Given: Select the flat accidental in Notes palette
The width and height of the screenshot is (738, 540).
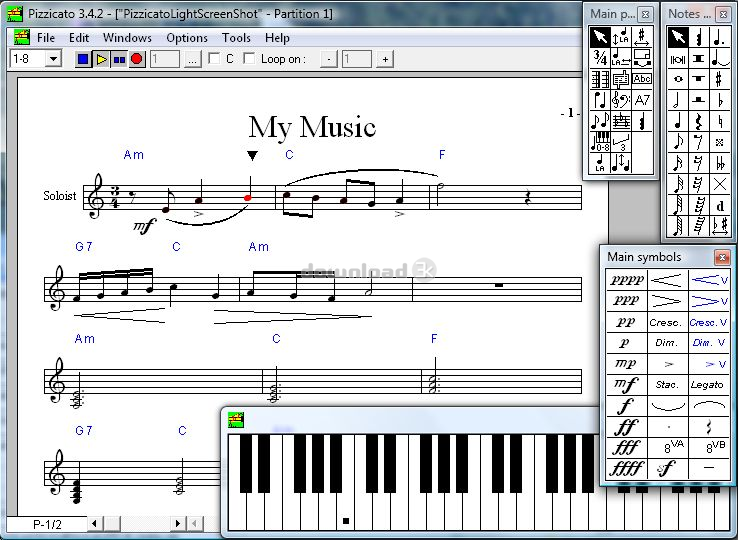Looking at the screenshot, I should 719,100.
